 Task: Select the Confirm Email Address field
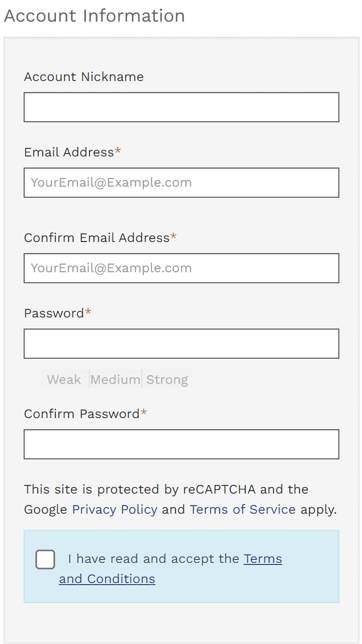point(181,268)
